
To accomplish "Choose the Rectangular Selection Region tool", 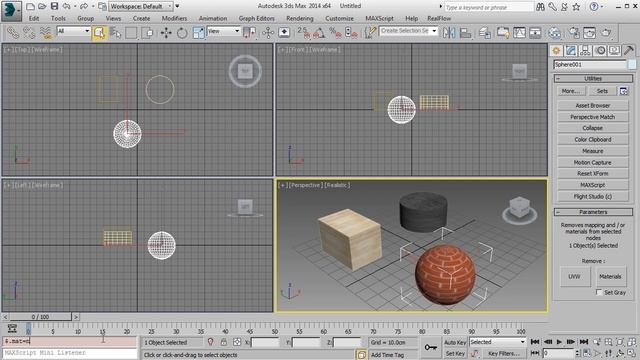I will (131, 33).
